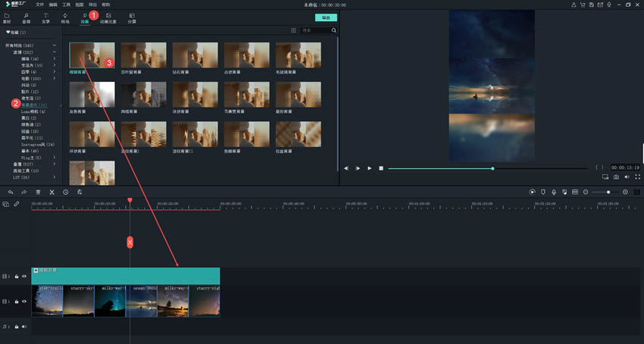This screenshot has height=344, width=644.
Task: Take a snapshot with the camera icon
Action: pyautogui.click(x=616, y=177)
